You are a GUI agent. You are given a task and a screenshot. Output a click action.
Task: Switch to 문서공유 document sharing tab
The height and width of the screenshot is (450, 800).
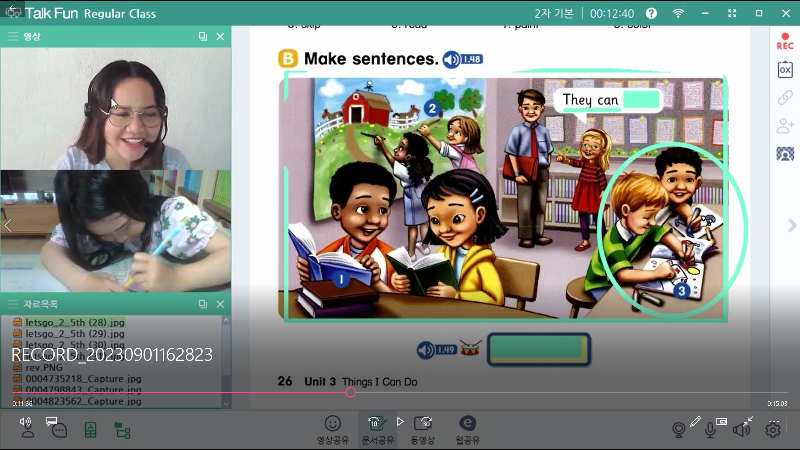pos(376,428)
